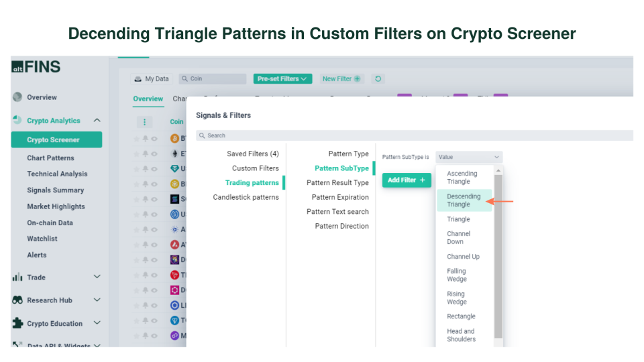Screen dimensions: 644x362
Task: Click the Crypto Education puzzle icon
Action: (17, 323)
